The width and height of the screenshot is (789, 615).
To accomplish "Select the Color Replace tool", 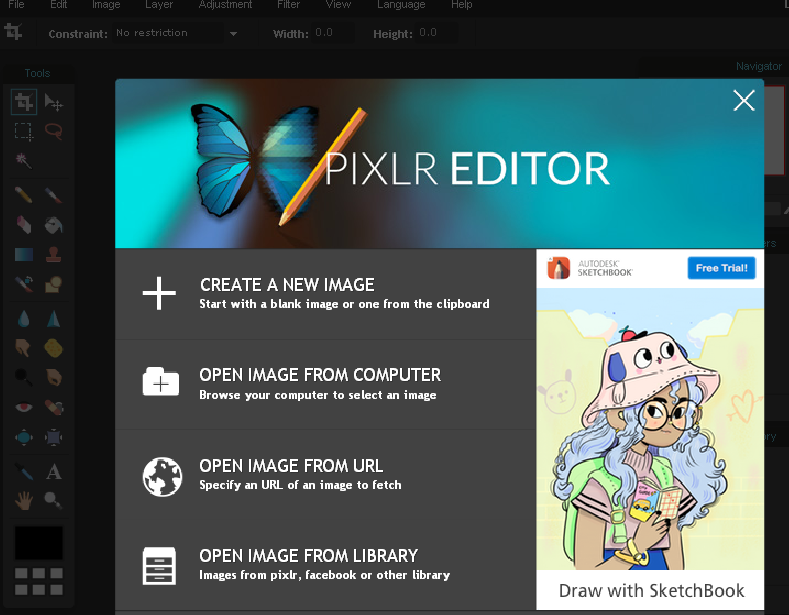I will coord(24,284).
